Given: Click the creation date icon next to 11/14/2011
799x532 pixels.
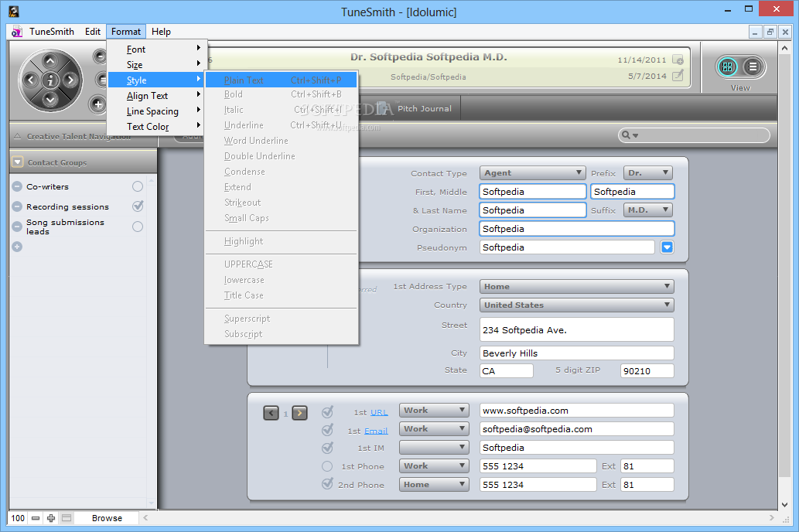Looking at the screenshot, I should click(x=678, y=60).
